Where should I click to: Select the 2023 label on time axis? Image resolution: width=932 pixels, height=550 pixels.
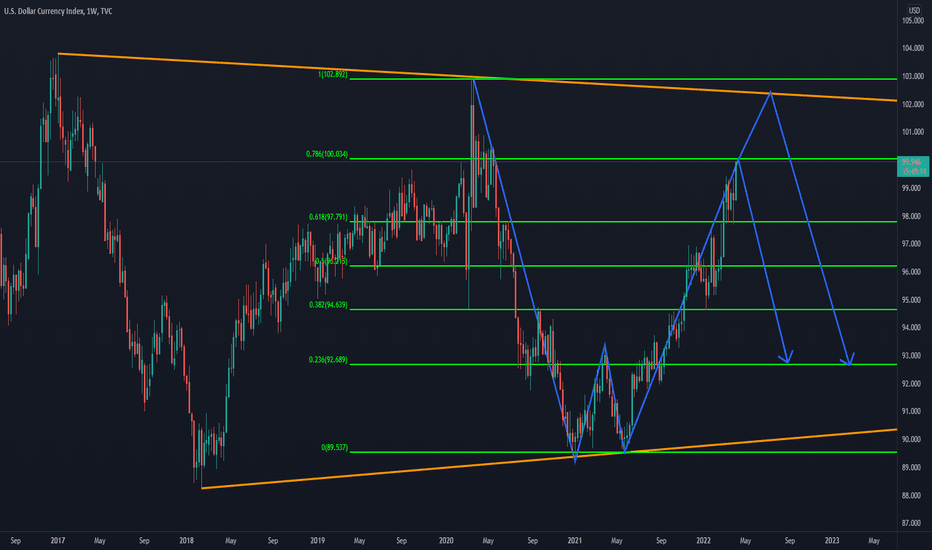832,540
